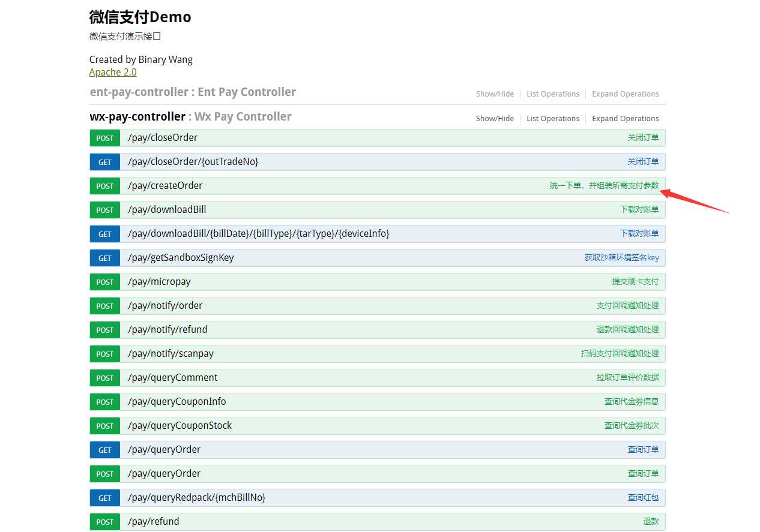Click List Operations for ent-pay-controller

(x=553, y=94)
